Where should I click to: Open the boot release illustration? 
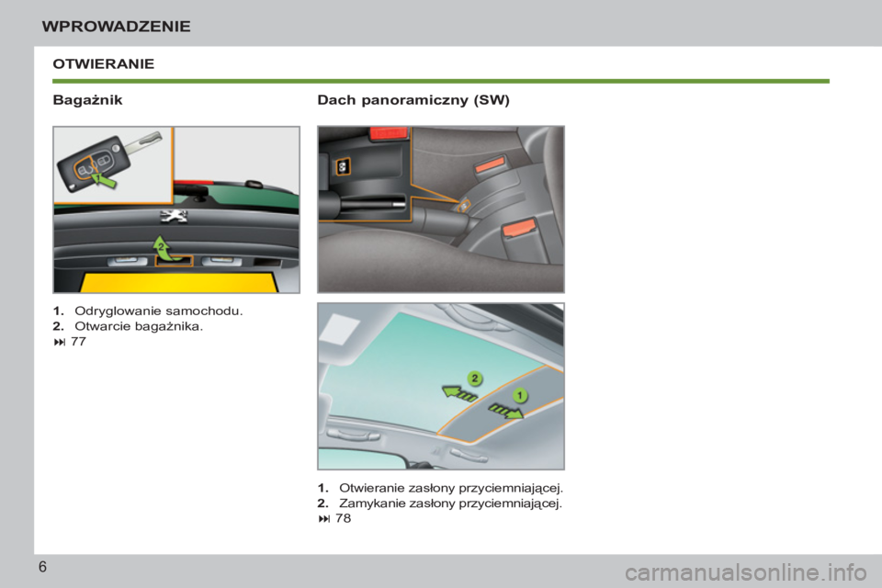click(176, 209)
